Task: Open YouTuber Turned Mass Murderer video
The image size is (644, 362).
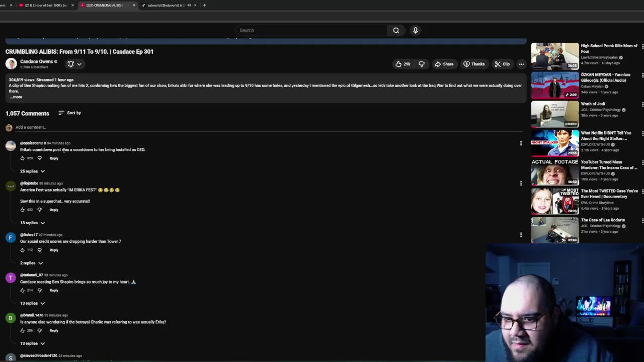Action: [555, 172]
